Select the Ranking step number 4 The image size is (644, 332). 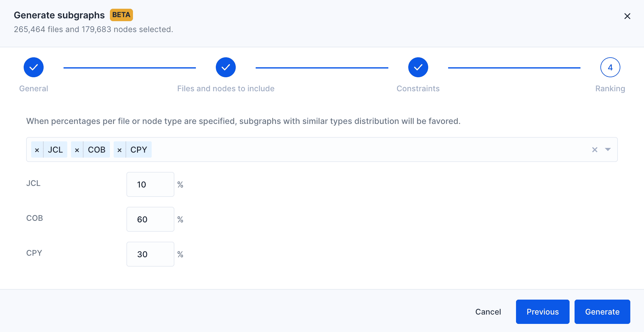[x=610, y=67]
